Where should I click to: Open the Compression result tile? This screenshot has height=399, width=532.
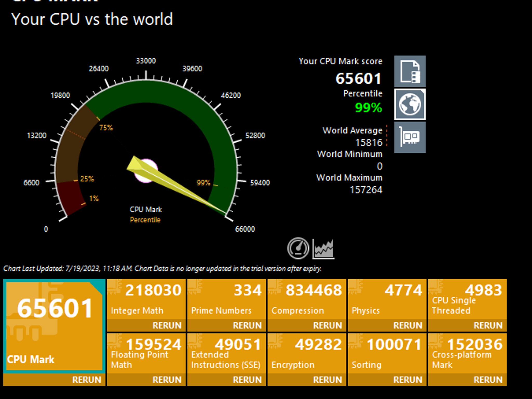point(307,299)
